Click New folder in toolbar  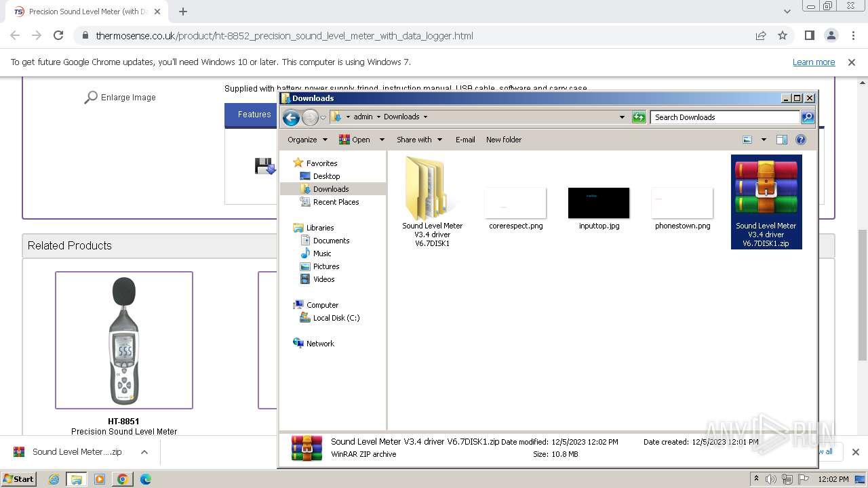504,140
